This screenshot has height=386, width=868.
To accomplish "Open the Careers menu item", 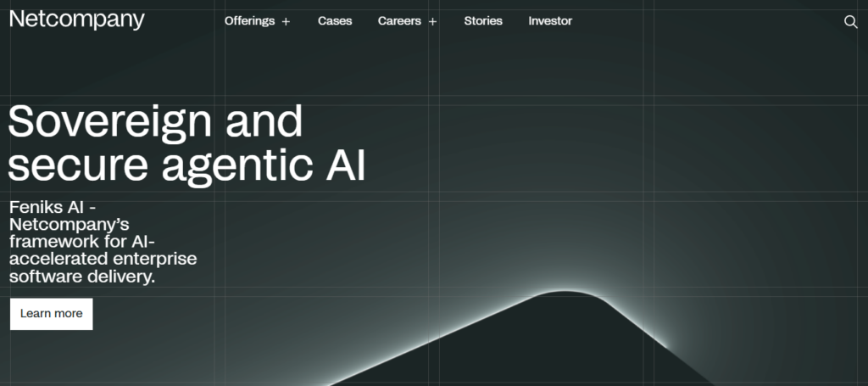I will tap(399, 21).
